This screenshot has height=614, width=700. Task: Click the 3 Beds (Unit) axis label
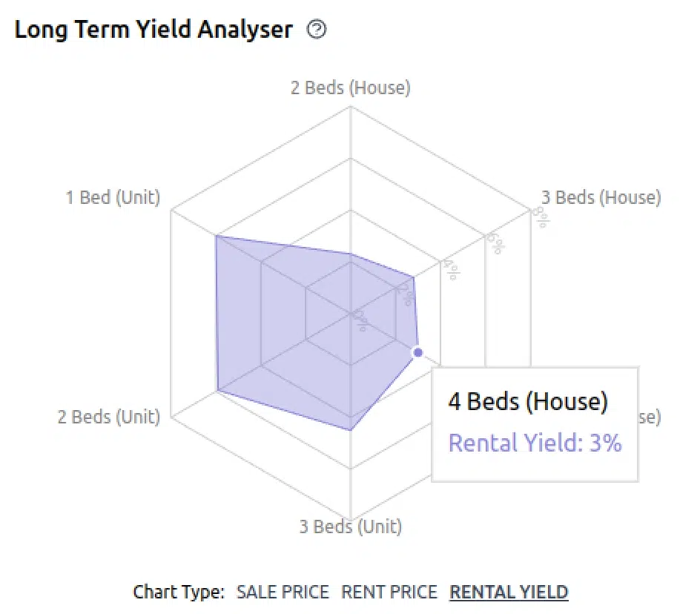[351, 526]
